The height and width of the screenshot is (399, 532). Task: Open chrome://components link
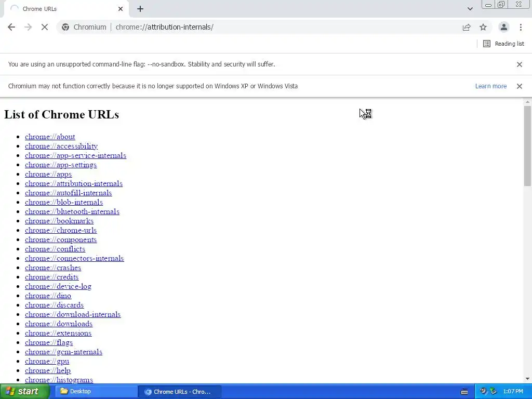pos(61,240)
